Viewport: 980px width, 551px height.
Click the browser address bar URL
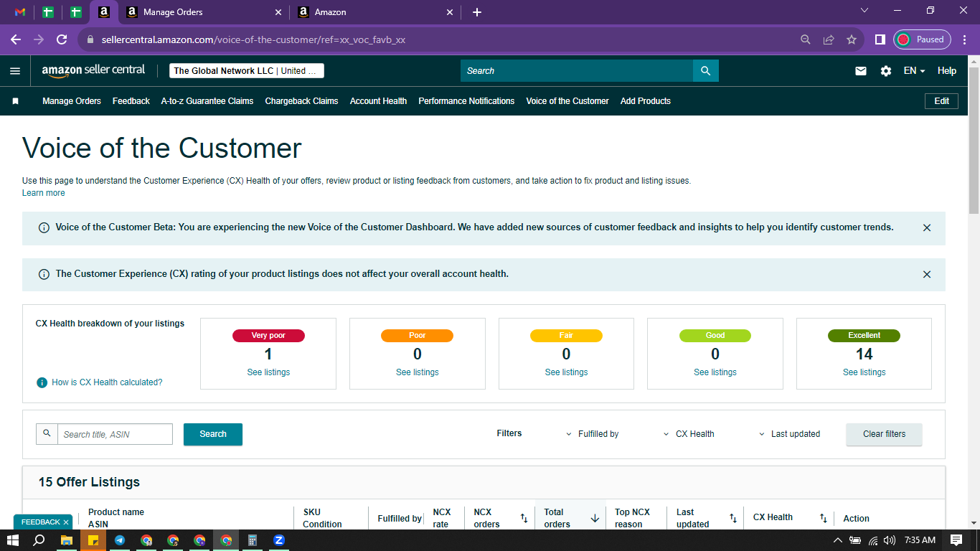(x=253, y=39)
